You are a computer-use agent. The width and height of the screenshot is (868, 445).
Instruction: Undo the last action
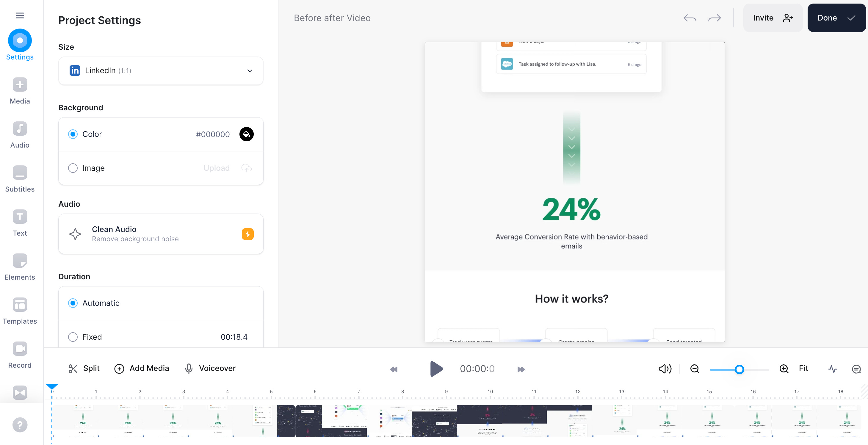(690, 18)
